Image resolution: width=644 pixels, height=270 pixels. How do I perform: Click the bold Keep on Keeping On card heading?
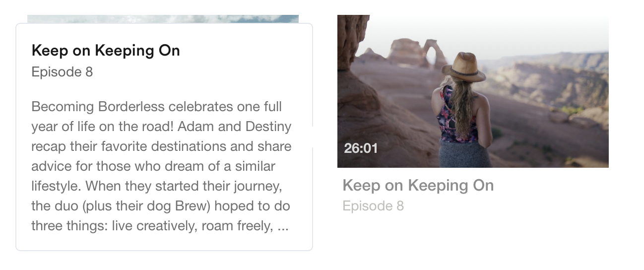click(x=106, y=50)
